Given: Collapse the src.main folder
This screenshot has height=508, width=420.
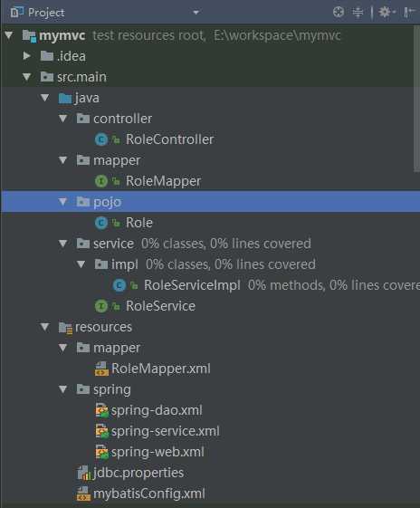Looking at the screenshot, I should (27, 77).
